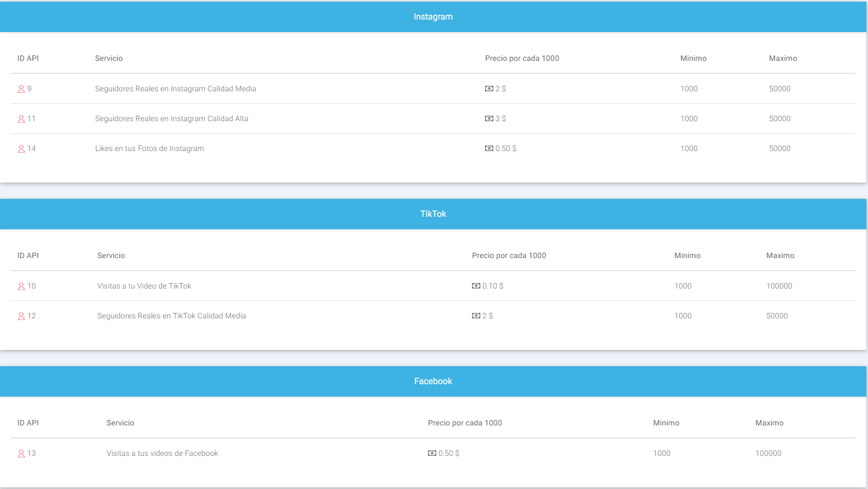Click the Instagram section header
This screenshot has width=868, height=489.
pyautogui.click(x=433, y=17)
